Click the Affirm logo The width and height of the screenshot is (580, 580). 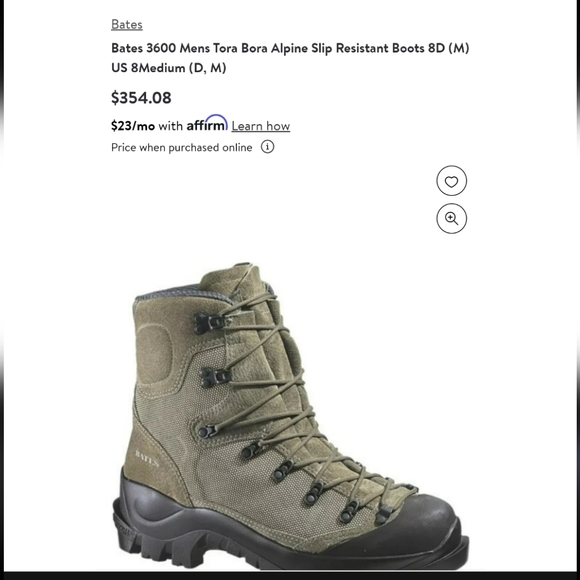click(x=207, y=124)
